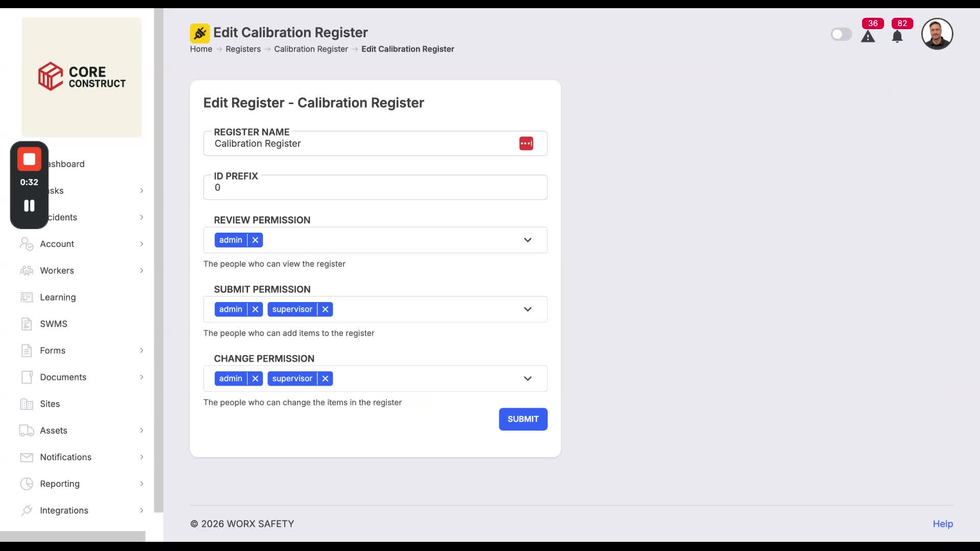Click the SUBMIT button

(523, 419)
